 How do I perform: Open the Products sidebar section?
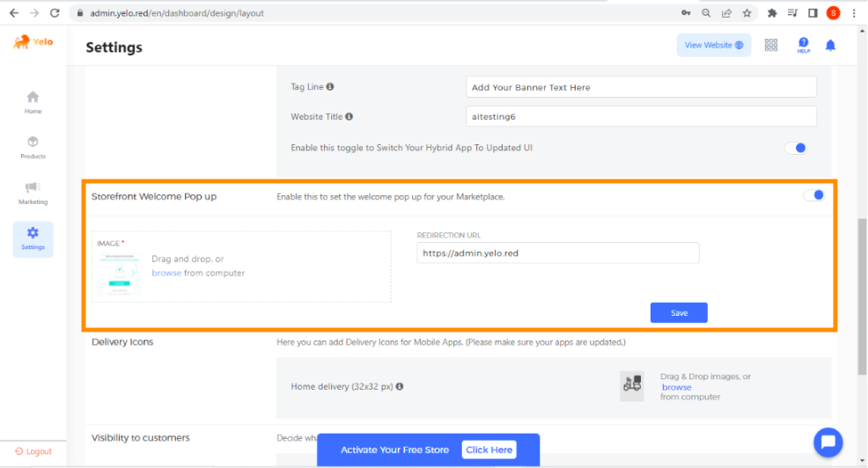(x=33, y=147)
